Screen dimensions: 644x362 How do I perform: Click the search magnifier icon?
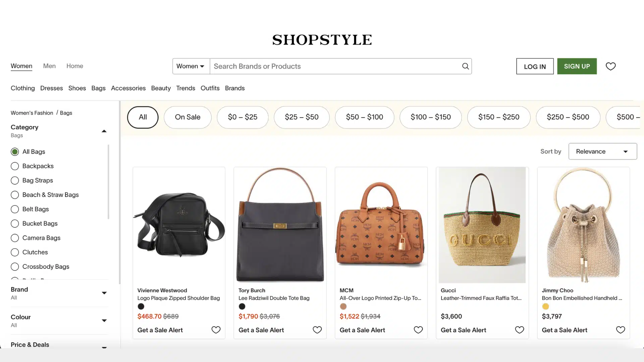tap(465, 66)
